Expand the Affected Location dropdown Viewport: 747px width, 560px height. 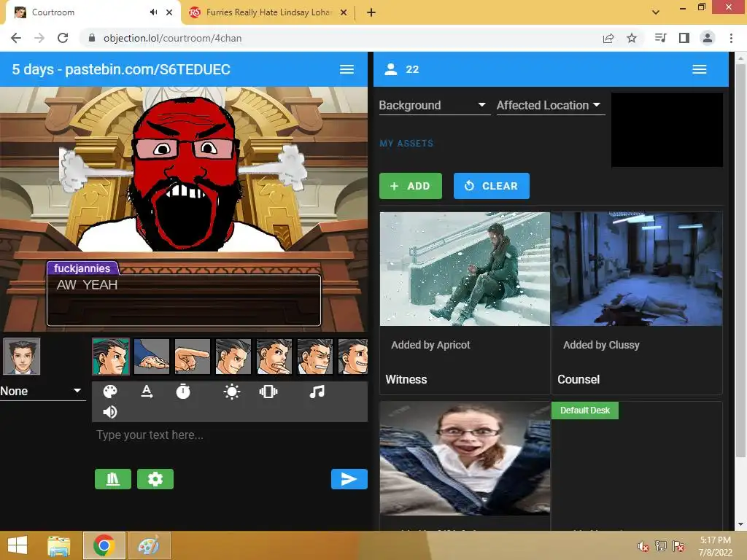(x=550, y=105)
